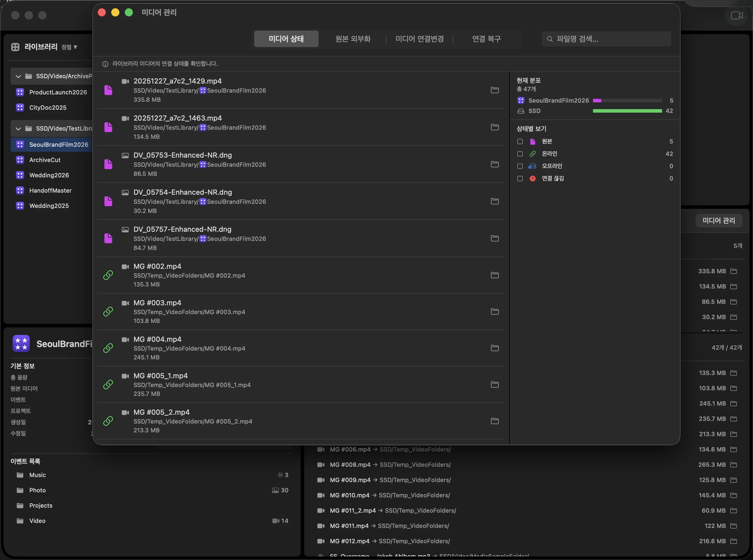
Task: Check the 원본 status filter checkbox
Action: (x=520, y=142)
